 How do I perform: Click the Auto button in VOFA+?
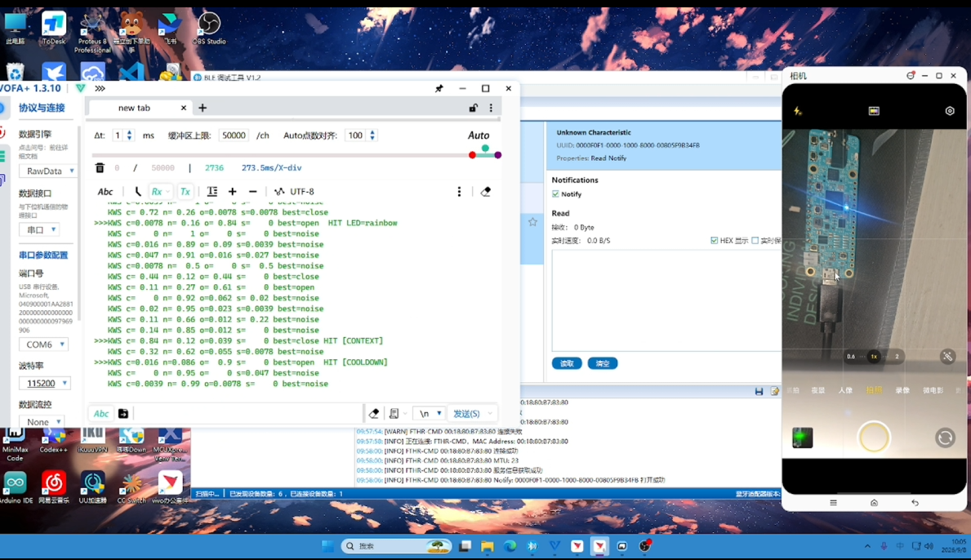tap(478, 136)
